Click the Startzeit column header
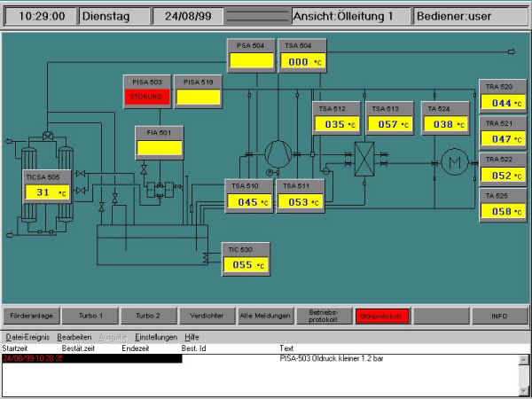This screenshot has width=532, height=399. tap(15, 348)
